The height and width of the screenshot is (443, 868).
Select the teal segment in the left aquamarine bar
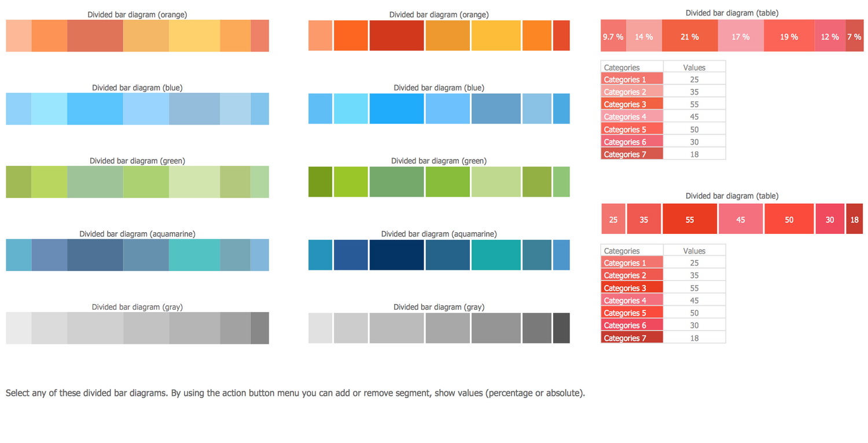coord(194,255)
